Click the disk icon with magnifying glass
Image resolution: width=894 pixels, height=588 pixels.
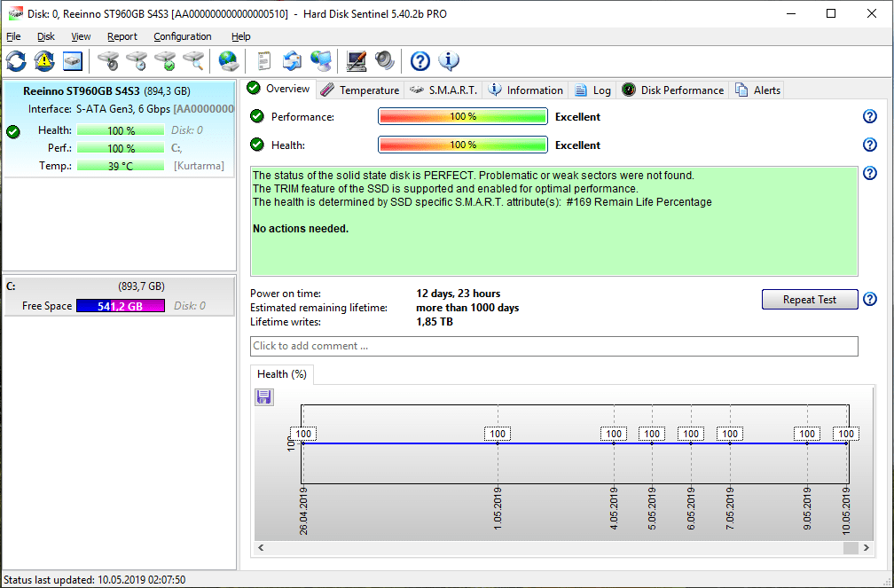click(x=194, y=60)
